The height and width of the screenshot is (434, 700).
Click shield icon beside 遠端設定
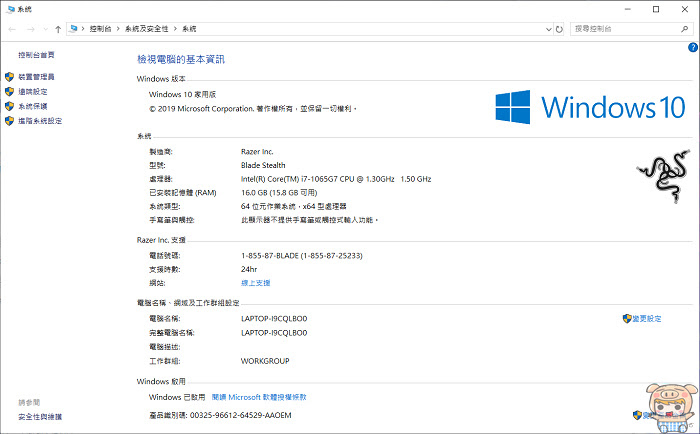[9, 92]
